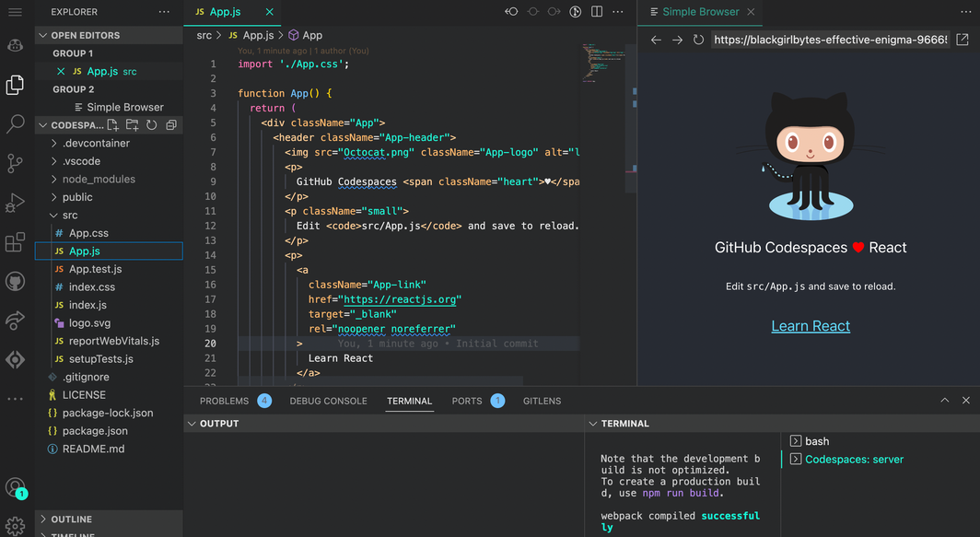Open the Extensions view
This screenshot has width=980, height=537.
point(15,242)
